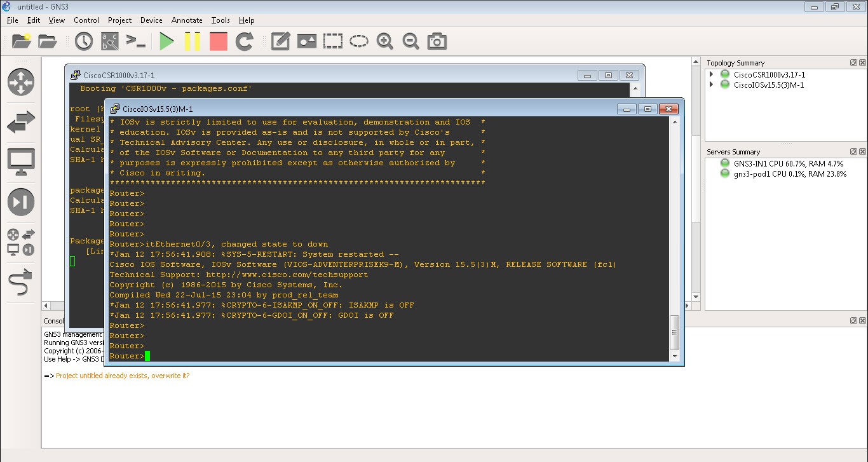Click the last Router> prompt with green cursor

[x=130, y=356]
